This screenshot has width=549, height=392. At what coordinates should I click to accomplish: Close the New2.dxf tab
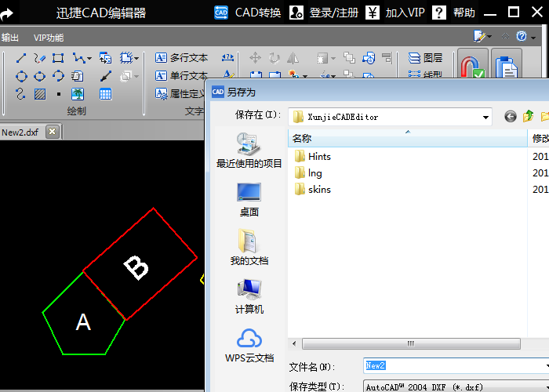53,132
